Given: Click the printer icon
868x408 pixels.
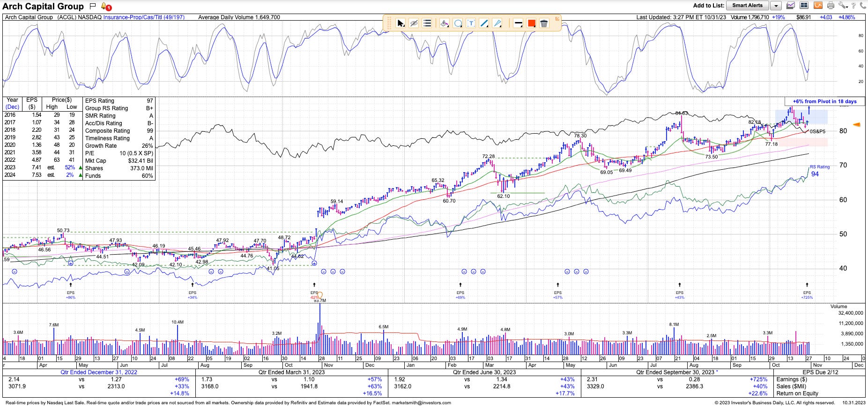Looking at the screenshot, I should [831, 6].
